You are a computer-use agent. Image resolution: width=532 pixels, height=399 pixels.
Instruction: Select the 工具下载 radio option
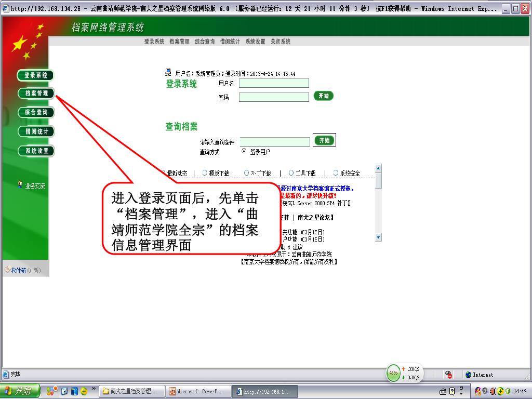click(291, 172)
